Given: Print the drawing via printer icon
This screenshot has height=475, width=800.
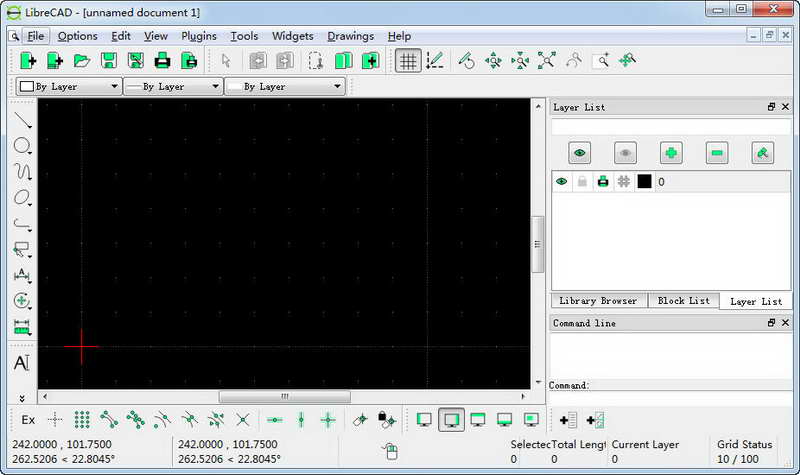Looking at the screenshot, I should (162, 61).
